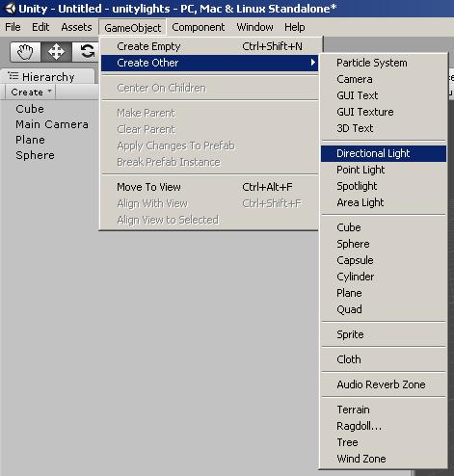Screen dimensions: 454x476
Task: Open the Assets menu
Action: [x=76, y=27]
